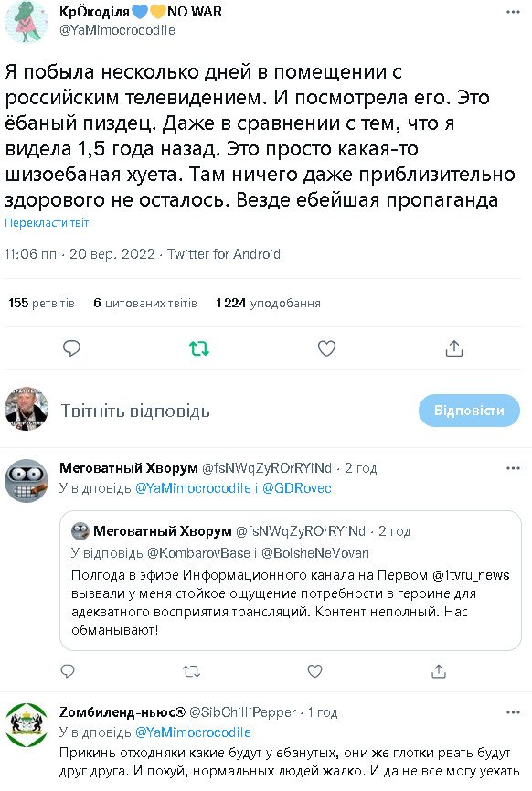Open more options for the main tweet
The image size is (532, 791).
click(x=513, y=12)
